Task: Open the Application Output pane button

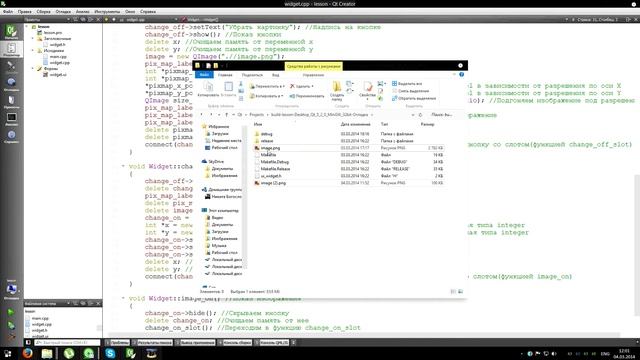Action: (196, 342)
